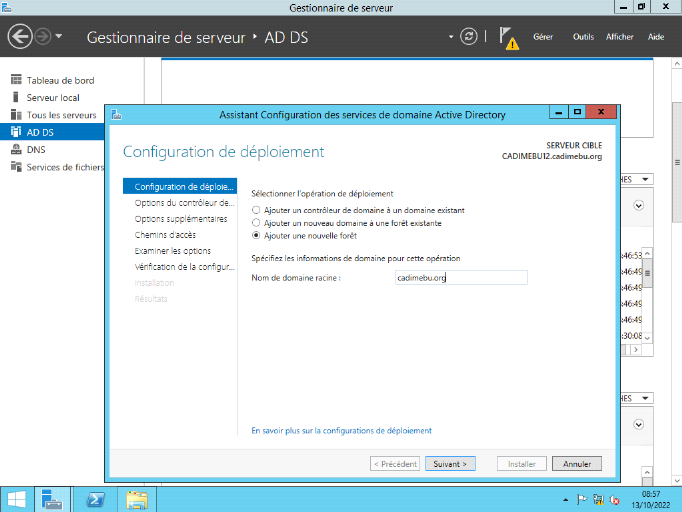Click the Tous les serveurs icon
The image size is (682, 512).
pyautogui.click(x=16, y=114)
